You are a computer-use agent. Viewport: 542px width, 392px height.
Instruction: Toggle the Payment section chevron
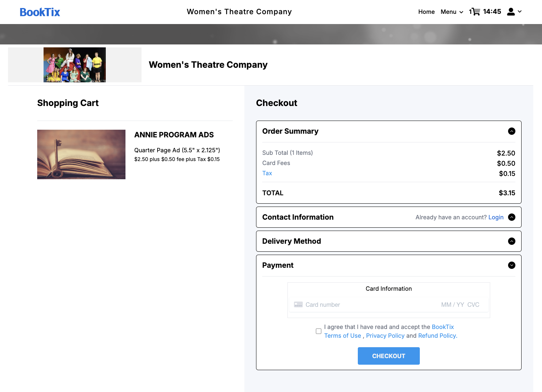tap(511, 265)
